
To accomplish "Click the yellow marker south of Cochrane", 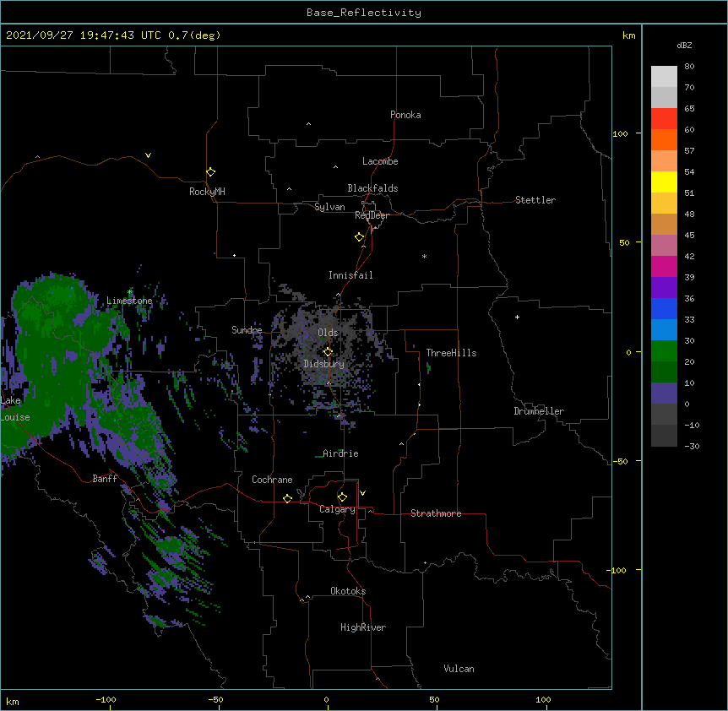I will [287, 498].
